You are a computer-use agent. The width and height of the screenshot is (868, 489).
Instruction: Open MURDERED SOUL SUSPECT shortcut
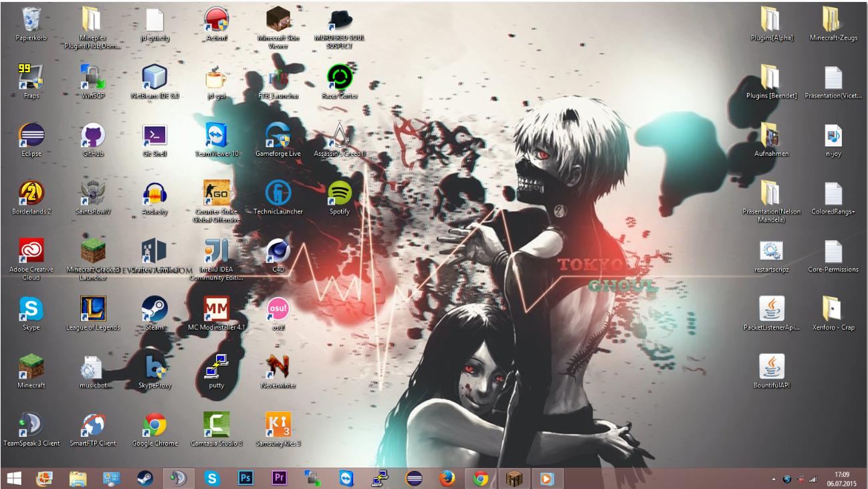click(x=340, y=29)
